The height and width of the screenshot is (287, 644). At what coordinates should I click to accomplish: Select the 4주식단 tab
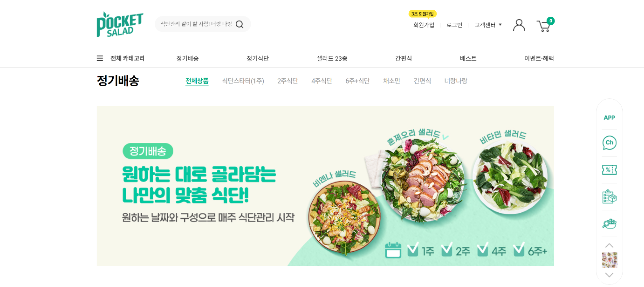click(x=322, y=81)
